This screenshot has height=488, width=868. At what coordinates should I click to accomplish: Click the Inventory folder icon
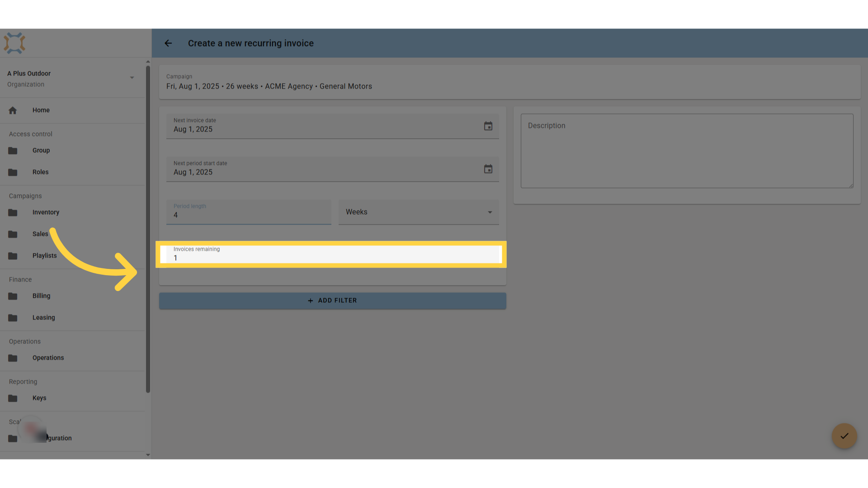point(13,212)
